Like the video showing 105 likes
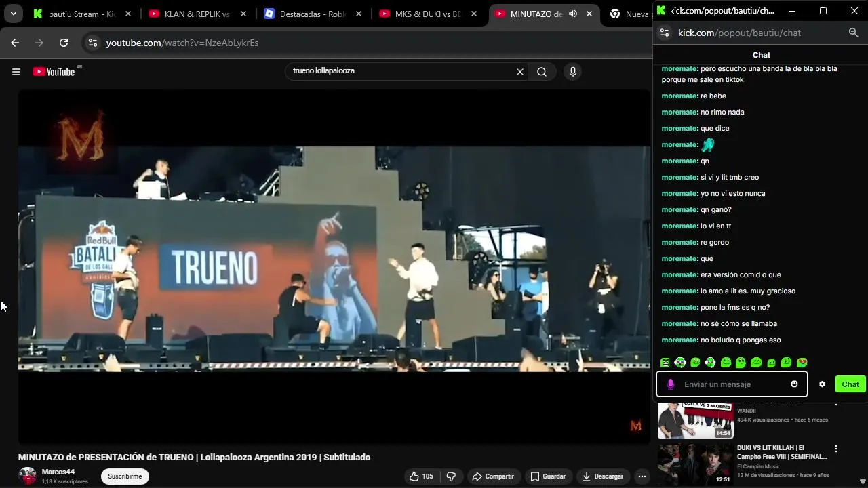Viewport: 868px width, 488px height. click(x=421, y=476)
